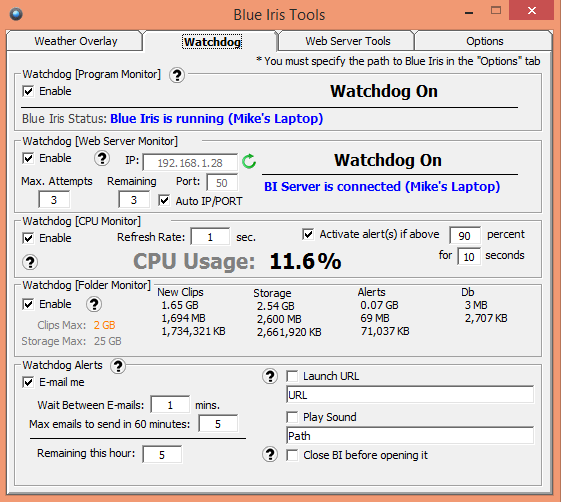Click the URL text field
The height and width of the screenshot is (502, 561).
[410, 395]
